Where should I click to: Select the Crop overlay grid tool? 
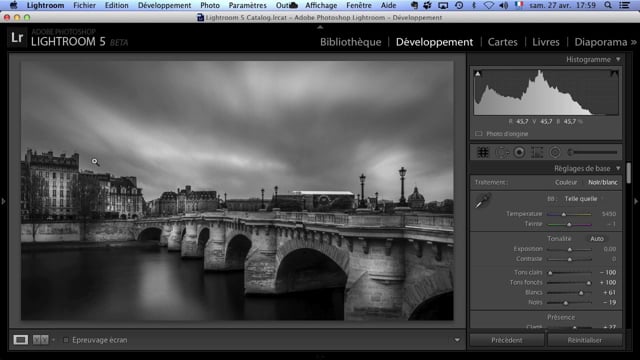pyautogui.click(x=483, y=152)
